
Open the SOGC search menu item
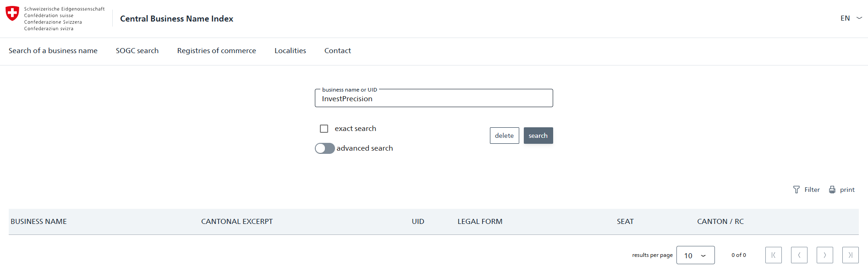(x=137, y=51)
